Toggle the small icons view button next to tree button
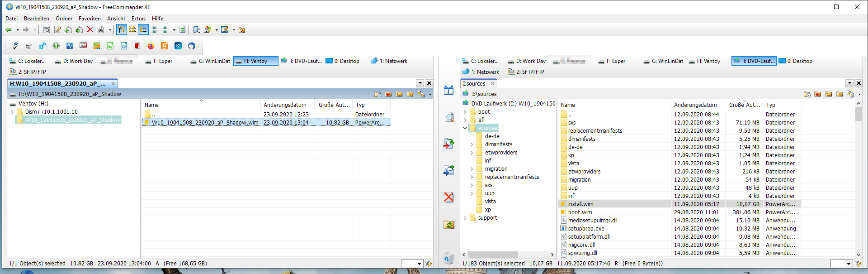Image resolution: width=868 pixels, height=274 pixels. (x=132, y=30)
